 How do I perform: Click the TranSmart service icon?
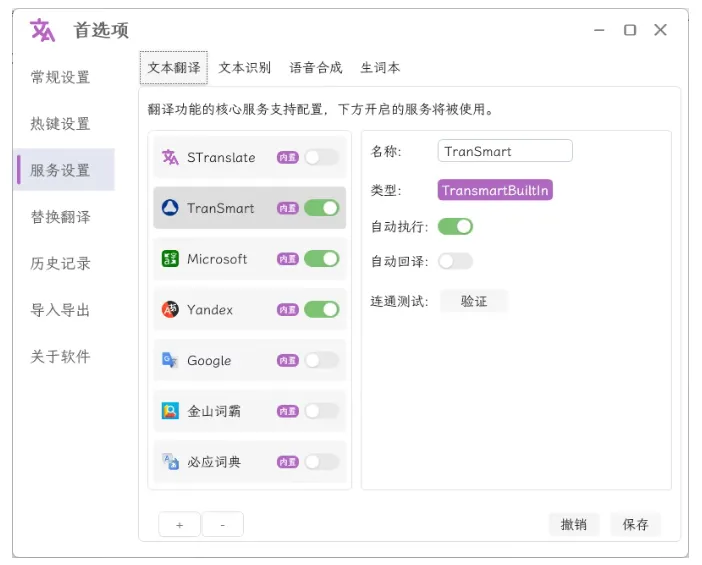170,208
